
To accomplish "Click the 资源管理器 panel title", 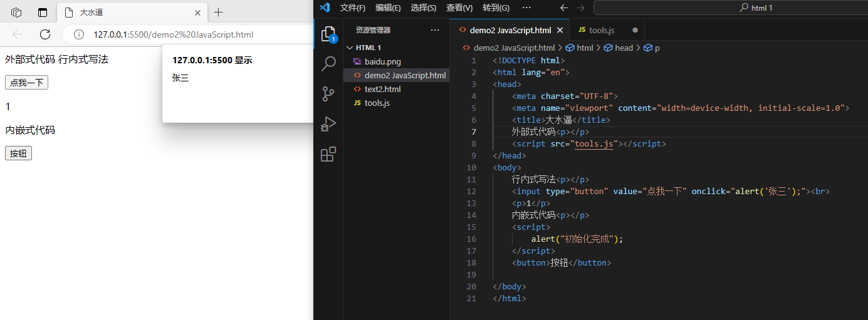I will click(x=373, y=30).
